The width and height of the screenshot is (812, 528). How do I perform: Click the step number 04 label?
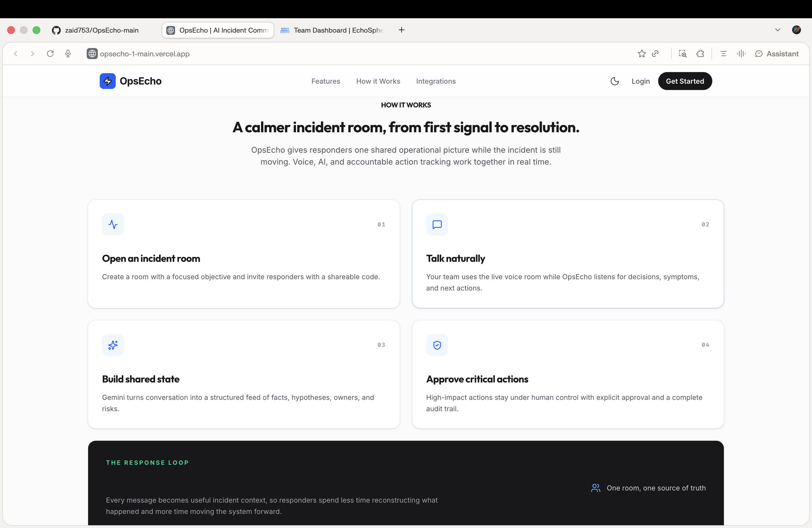coord(705,345)
